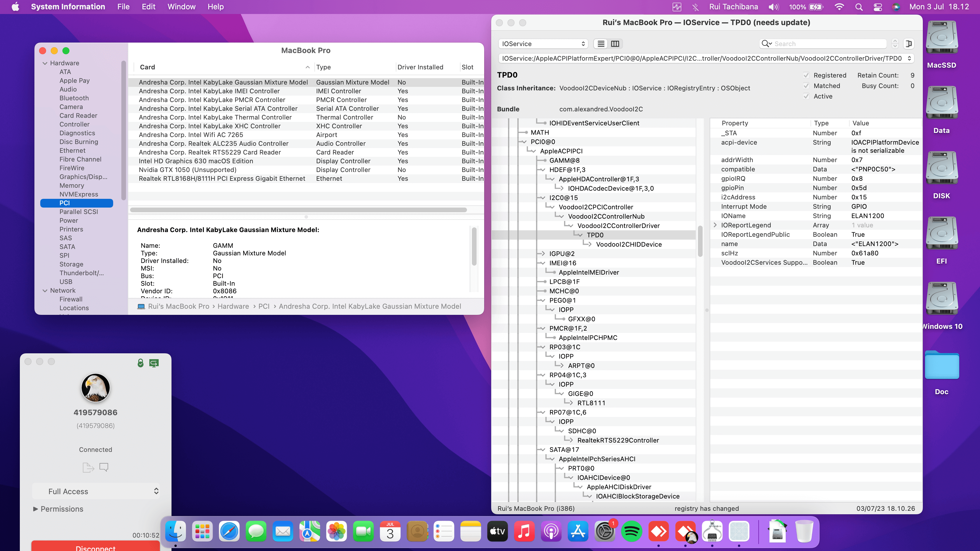The width and height of the screenshot is (980, 551).
Task: Open the Window menu
Action: coord(181,7)
